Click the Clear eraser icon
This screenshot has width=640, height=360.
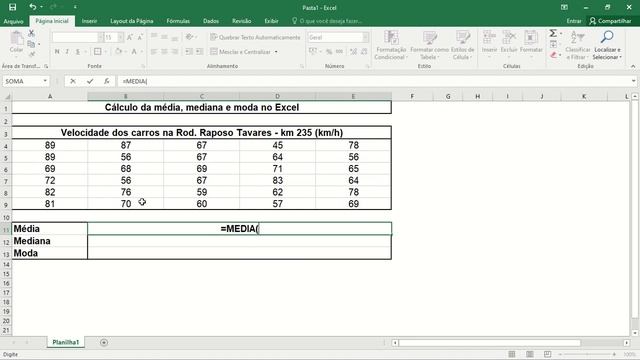[553, 55]
